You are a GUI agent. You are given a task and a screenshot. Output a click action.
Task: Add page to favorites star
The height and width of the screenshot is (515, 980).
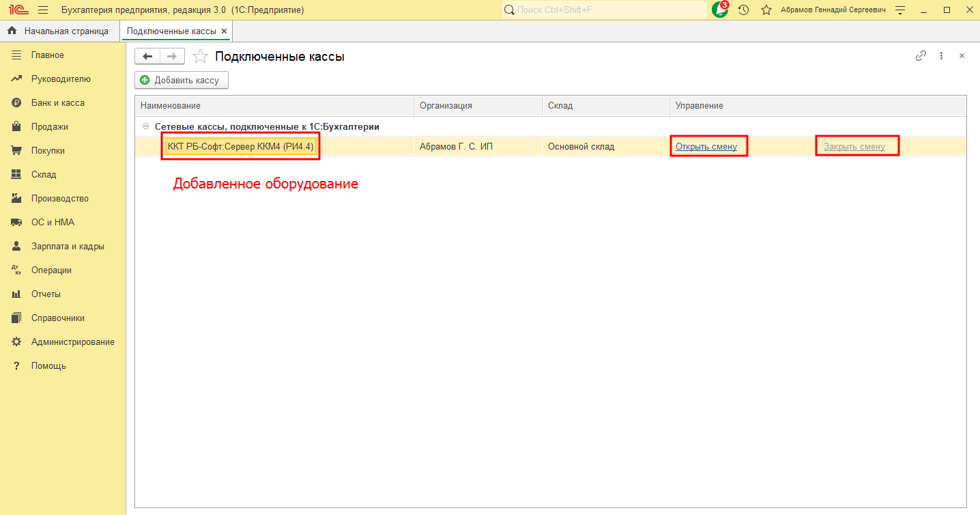tap(199, 57)
